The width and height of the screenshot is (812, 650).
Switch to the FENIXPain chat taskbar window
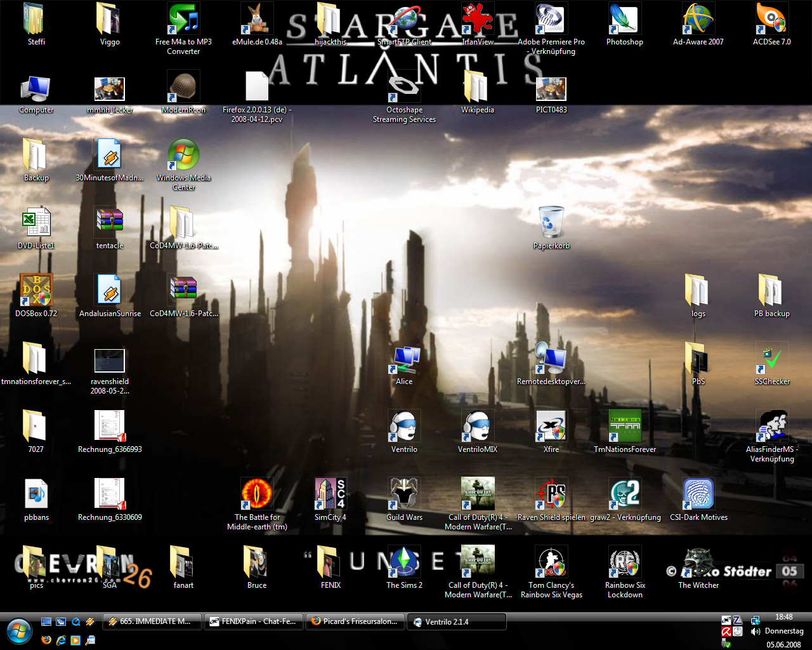coord(253,621)
